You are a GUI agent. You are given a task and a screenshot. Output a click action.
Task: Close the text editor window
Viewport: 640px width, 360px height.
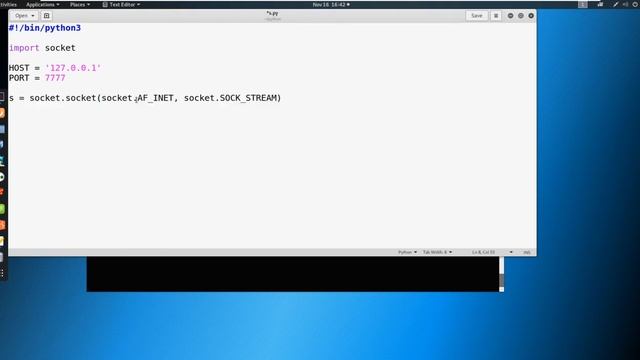(531, 16)
